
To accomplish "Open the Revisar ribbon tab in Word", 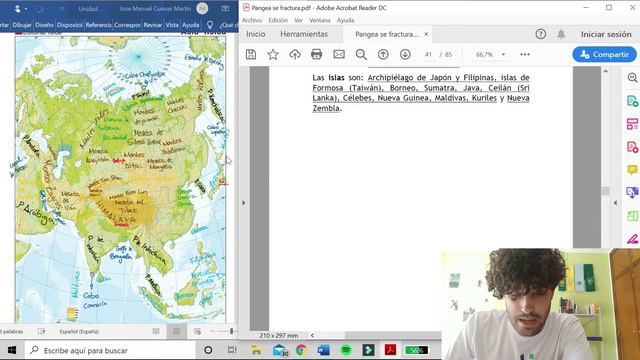I will coord(153,25).
